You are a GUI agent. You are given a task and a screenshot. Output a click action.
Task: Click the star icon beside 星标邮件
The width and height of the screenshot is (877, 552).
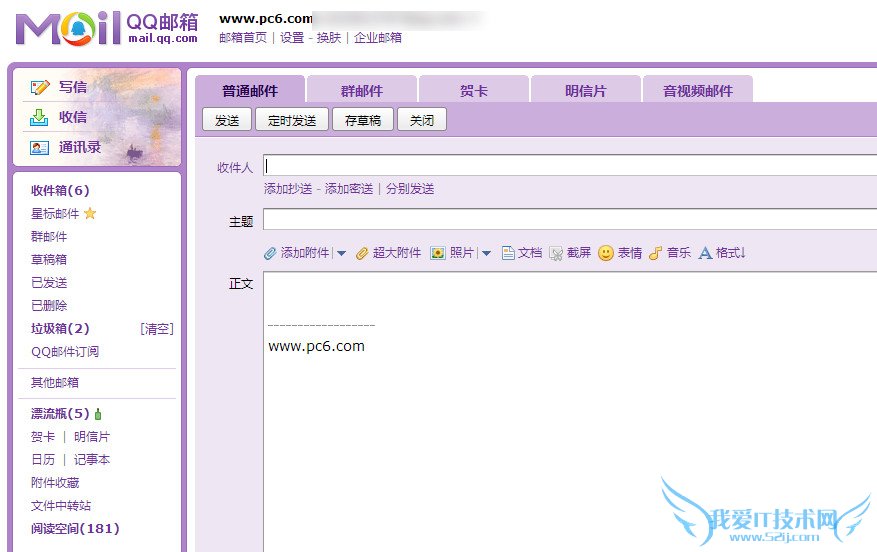(90, 214)
